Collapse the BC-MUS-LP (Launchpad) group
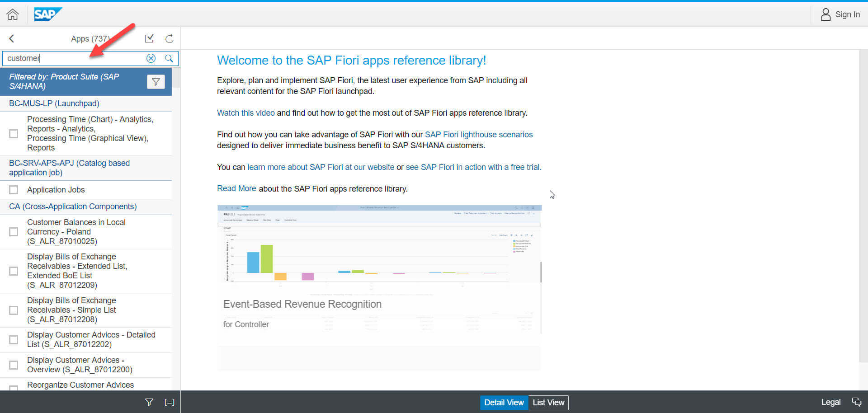This screenshot has width=868, height=413. click(x=54, y=103)
